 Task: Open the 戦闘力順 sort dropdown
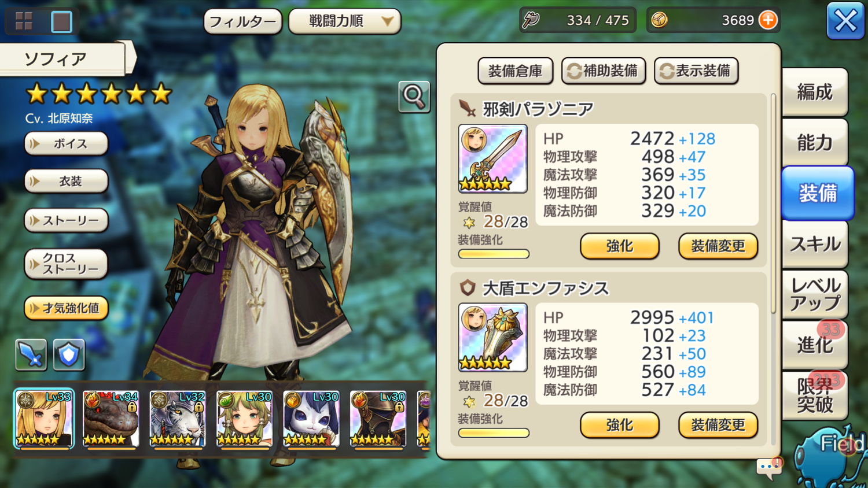(x=345, y=21)
